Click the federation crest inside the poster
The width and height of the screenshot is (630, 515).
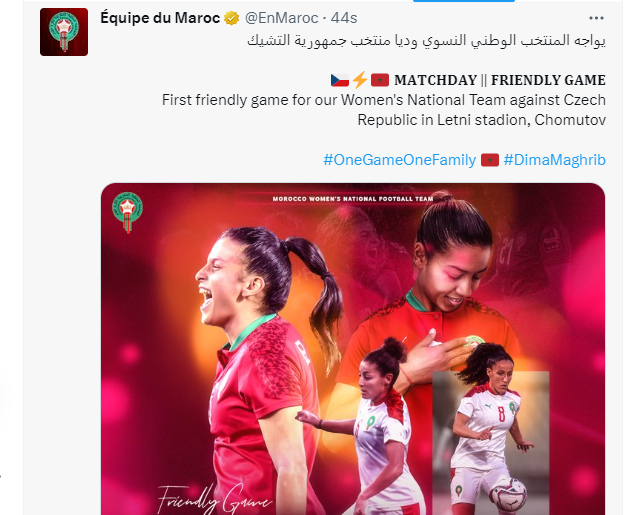tap(127, 212)
